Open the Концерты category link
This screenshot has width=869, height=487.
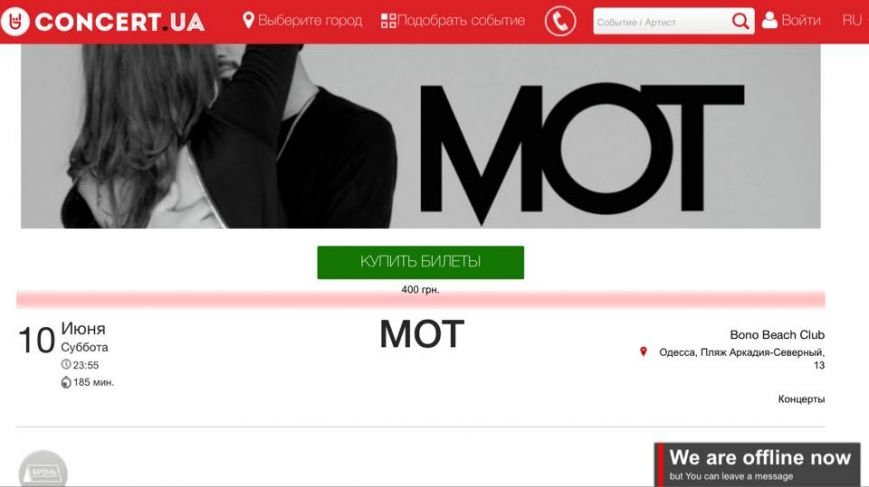tap(801, 399)
